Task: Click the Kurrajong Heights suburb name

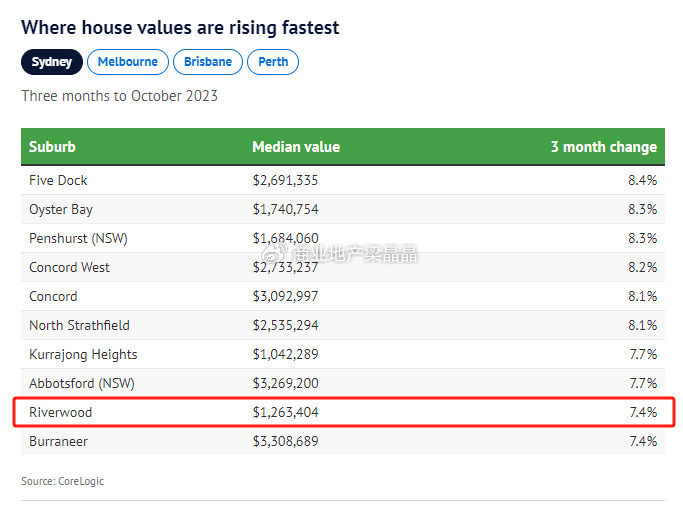Action: 83,354
